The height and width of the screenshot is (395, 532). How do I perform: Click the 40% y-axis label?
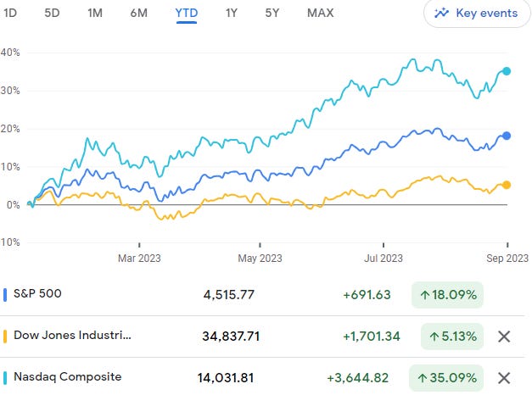click(10, 53)
